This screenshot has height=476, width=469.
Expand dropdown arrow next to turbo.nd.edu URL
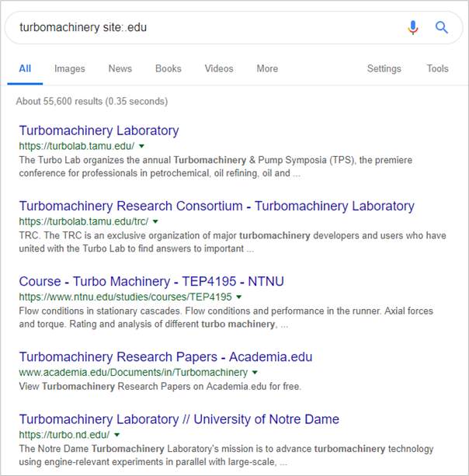point(117,435)
